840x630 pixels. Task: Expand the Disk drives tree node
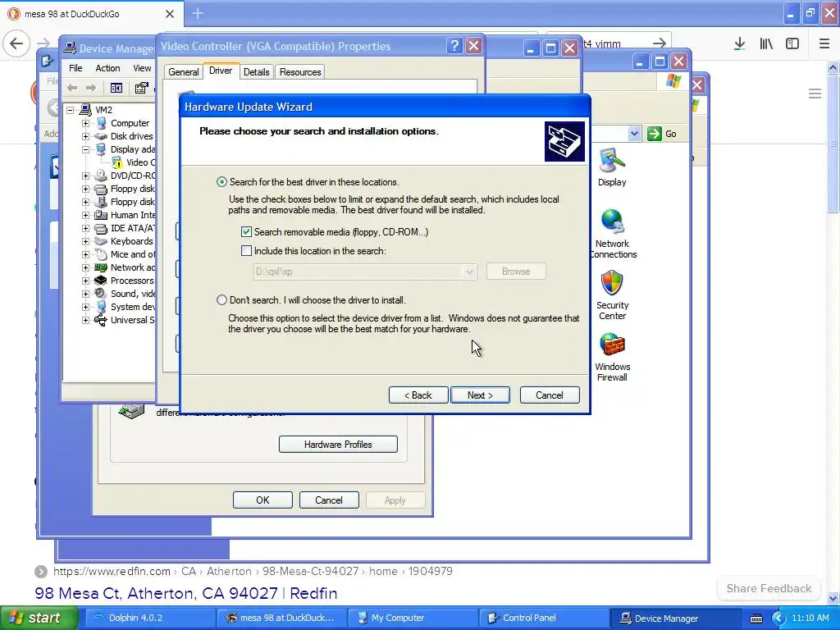[x=85, y=136]
